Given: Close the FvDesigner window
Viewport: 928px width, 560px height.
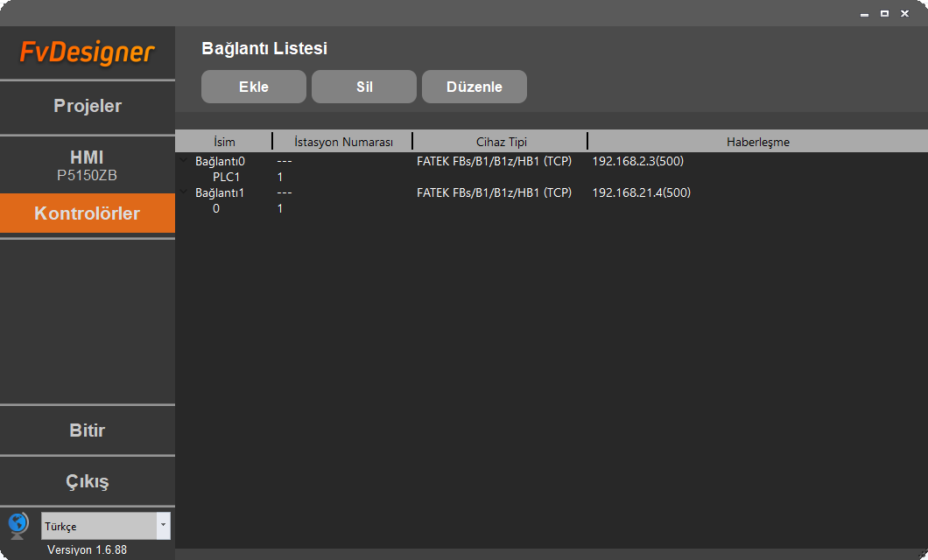Looking at the screenshot, I should click(904, 14).
